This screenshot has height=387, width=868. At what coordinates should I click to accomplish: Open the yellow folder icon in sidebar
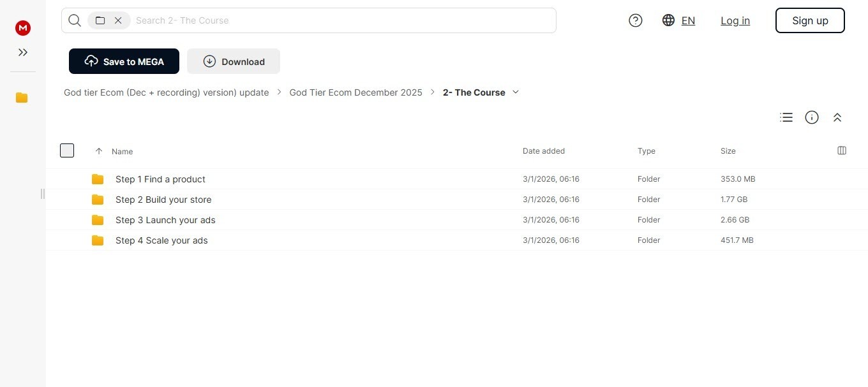22,98
